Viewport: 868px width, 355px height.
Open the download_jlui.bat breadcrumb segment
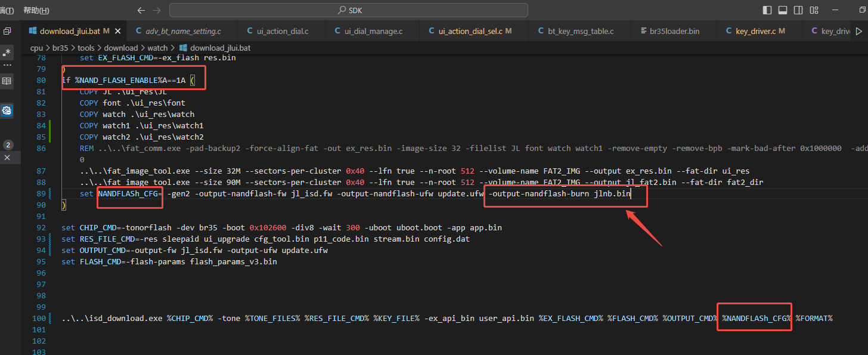[215, 48]
